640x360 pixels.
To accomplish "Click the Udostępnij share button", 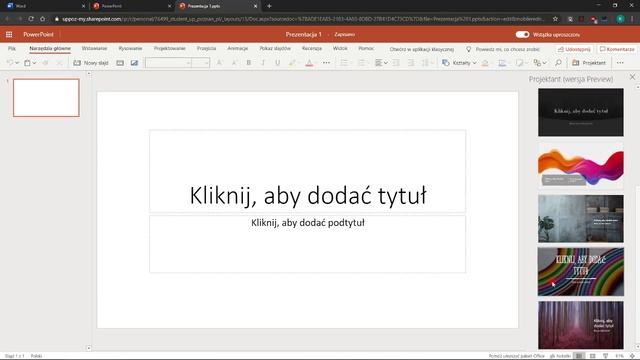I will click(x=574, y=49).
